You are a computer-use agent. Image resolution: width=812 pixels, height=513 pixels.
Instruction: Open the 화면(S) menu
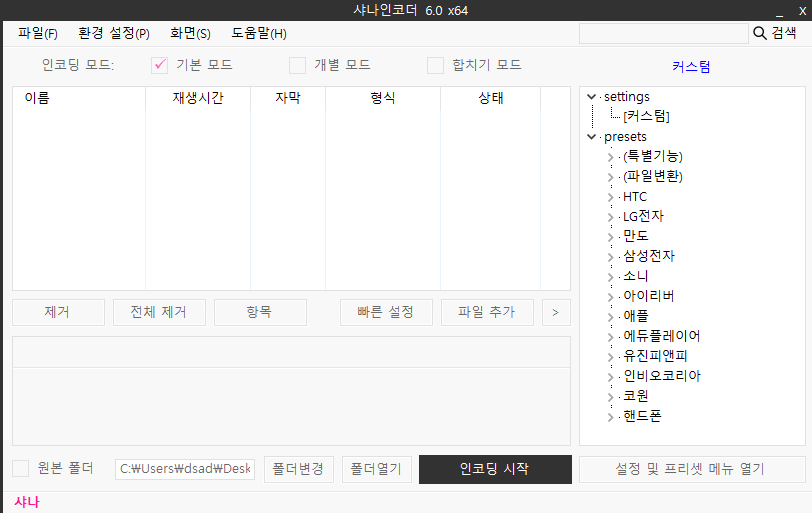[190, 33]
